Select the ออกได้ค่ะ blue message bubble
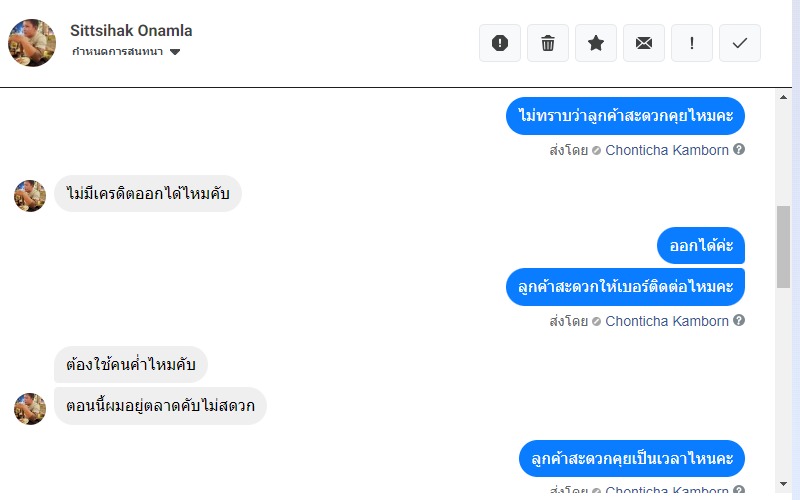 701,246
